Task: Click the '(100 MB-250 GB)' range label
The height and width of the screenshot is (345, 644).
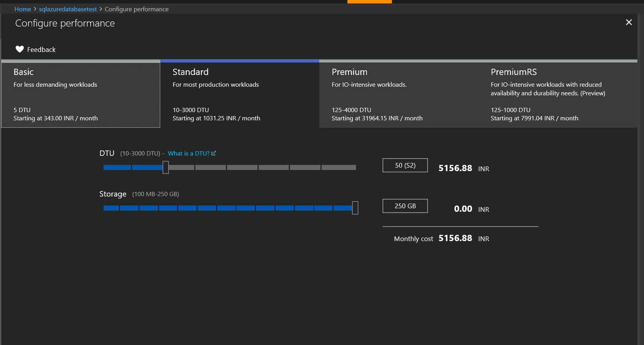Action: point(155,194)
